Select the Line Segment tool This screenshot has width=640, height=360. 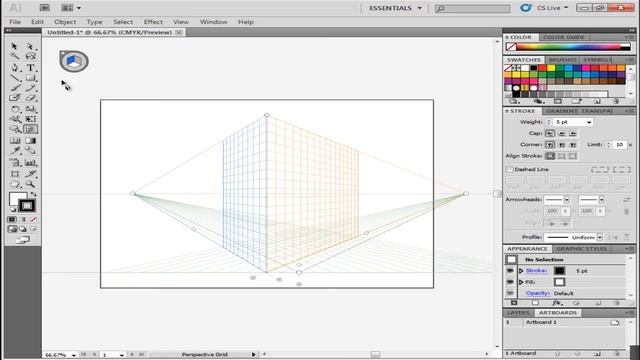pyautogui.click(x=15, y=78)
